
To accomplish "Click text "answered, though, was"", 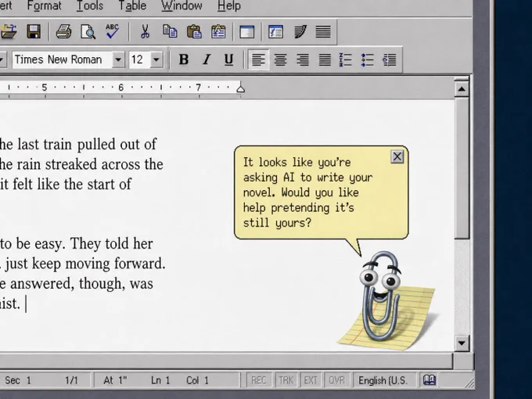I will tap(81, 284).
